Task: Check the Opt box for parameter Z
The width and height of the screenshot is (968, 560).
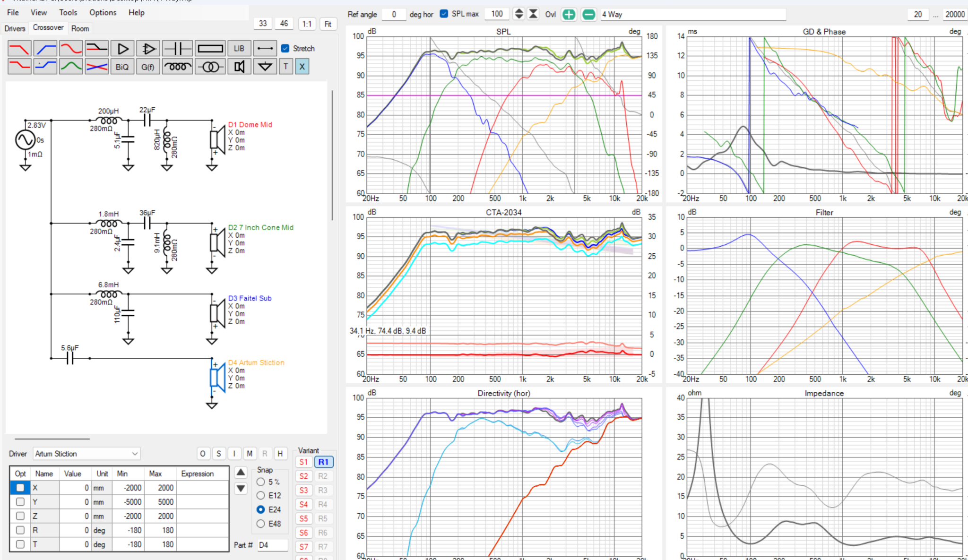Action: pyautogui.click(x=20, y=516)
